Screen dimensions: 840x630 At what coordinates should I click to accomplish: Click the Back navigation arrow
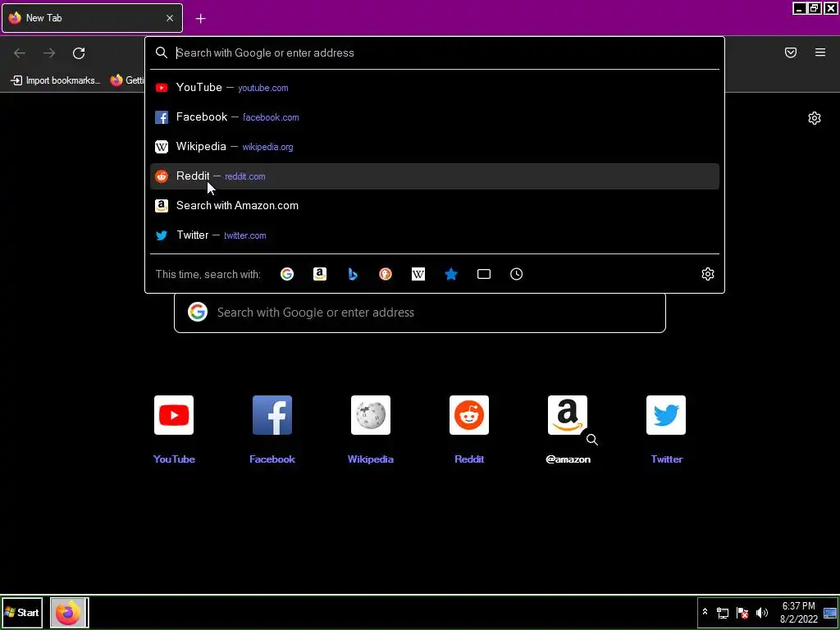(x=20, y=53)
